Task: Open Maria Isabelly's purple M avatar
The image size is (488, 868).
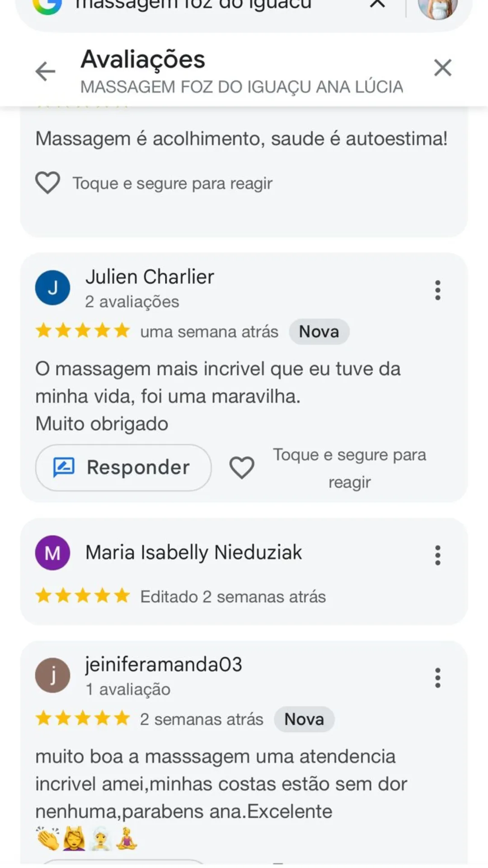Action: click(53, 552)
